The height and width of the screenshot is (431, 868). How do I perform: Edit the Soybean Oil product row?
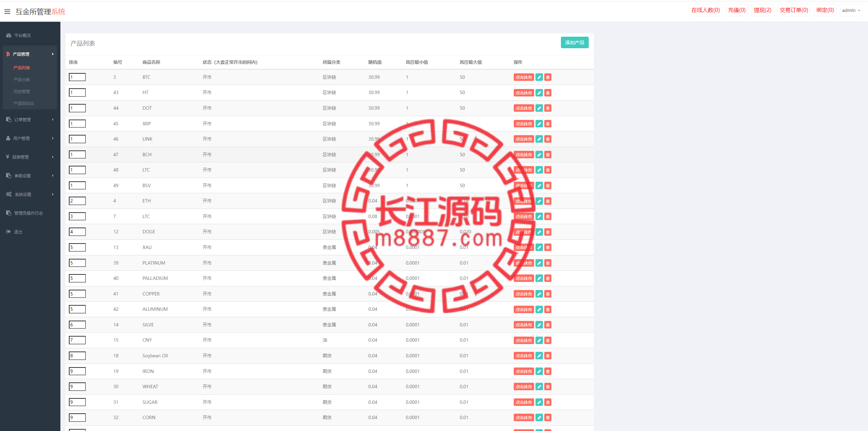(x=539, y=356)
